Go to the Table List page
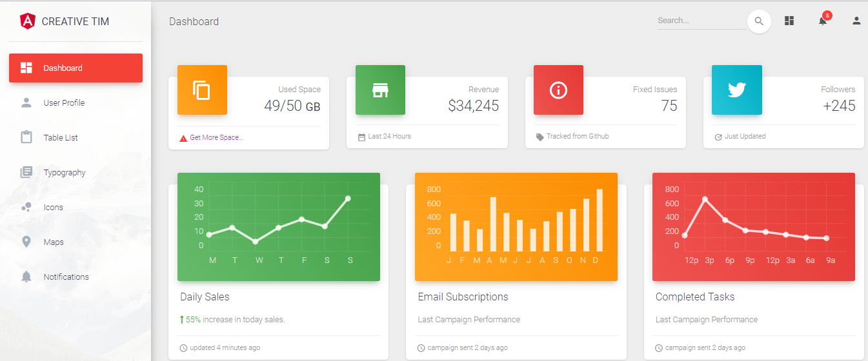 pyautogui.click(x=76, y=137)
